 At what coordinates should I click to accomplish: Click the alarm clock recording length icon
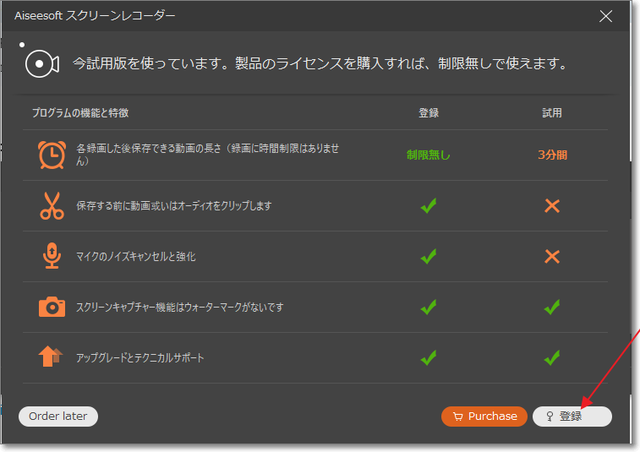pos(51,154)
